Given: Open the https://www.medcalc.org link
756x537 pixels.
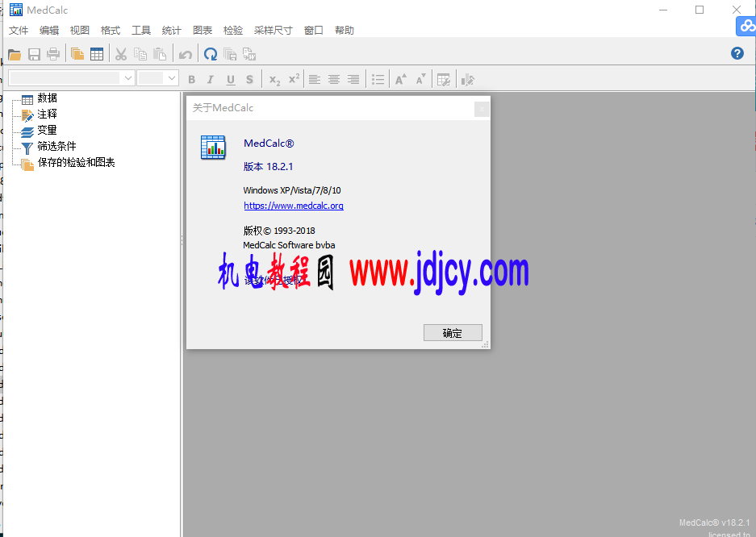Looking at the screenshot, I should click(x=294, y=206).
